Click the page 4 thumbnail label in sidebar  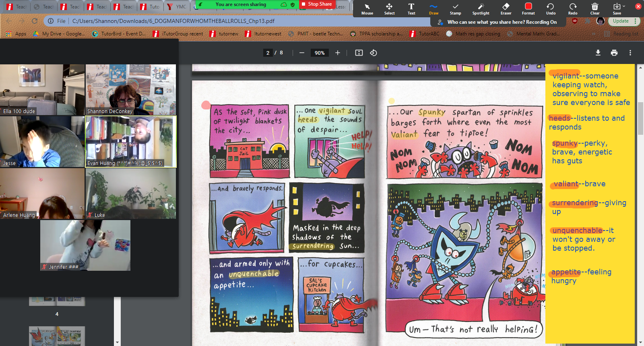pyautogui.click(x=57, y=314)
